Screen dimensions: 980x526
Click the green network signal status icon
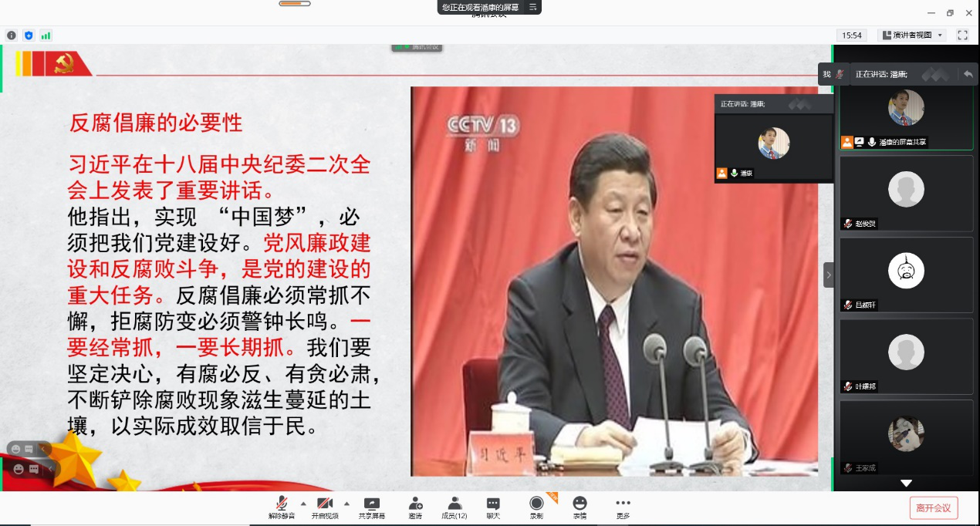point(46,35)
